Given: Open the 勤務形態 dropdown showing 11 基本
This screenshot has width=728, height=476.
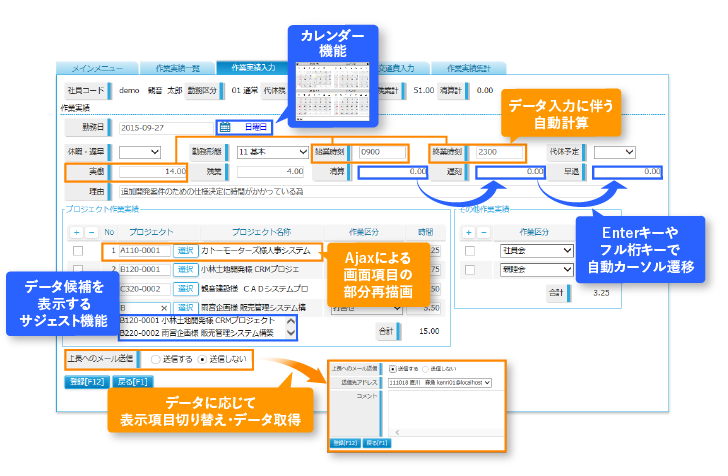Looking at the screenshot, I should click(272, 152).
